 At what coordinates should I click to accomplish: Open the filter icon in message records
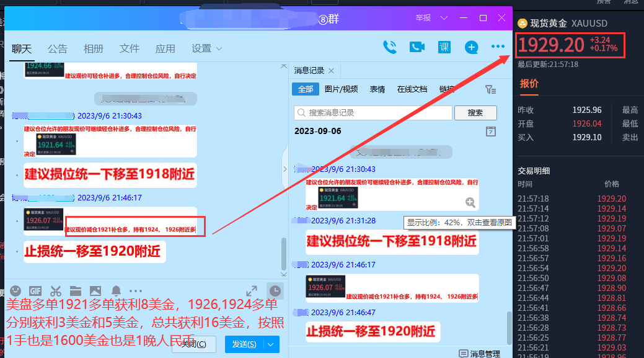(x=490, y=89)
